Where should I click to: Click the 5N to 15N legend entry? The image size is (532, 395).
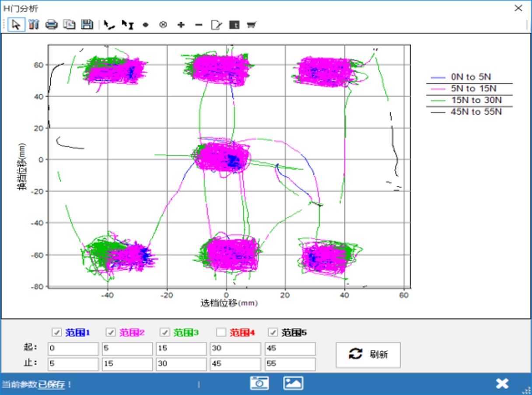pos(470,89)
